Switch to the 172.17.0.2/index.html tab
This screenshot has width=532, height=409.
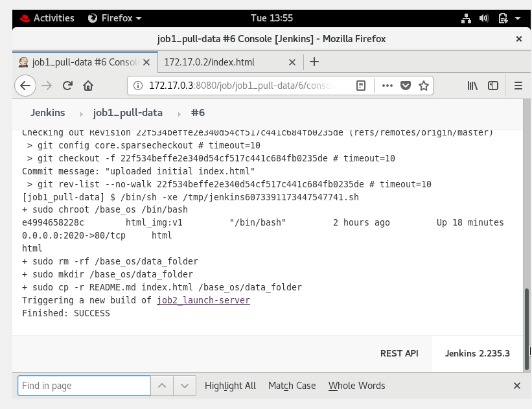click(231, 62)
